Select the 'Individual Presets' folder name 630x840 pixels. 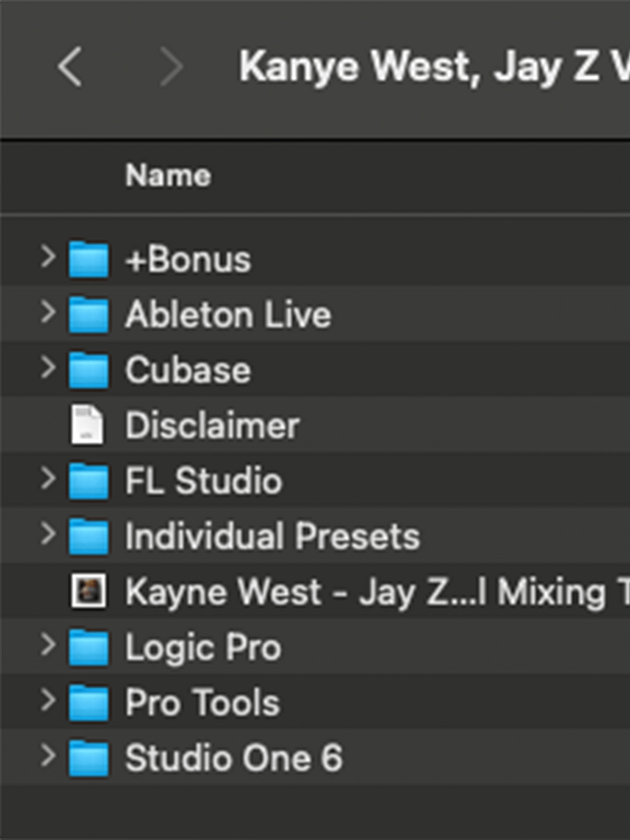click(272, 536)
